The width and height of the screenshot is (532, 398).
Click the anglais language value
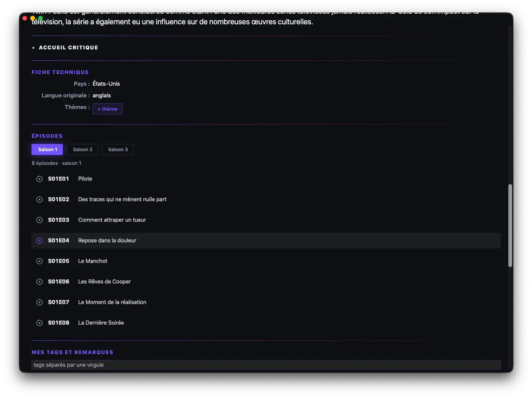point(102,95)
